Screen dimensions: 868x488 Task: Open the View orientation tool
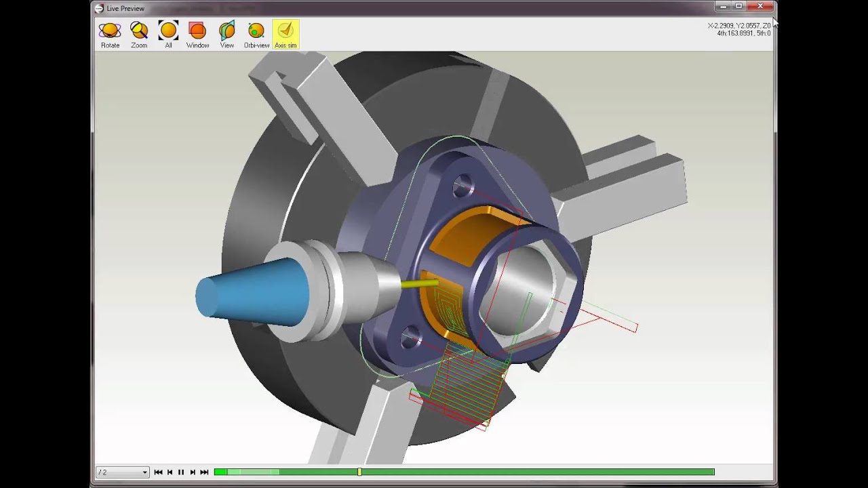(226, 35)
